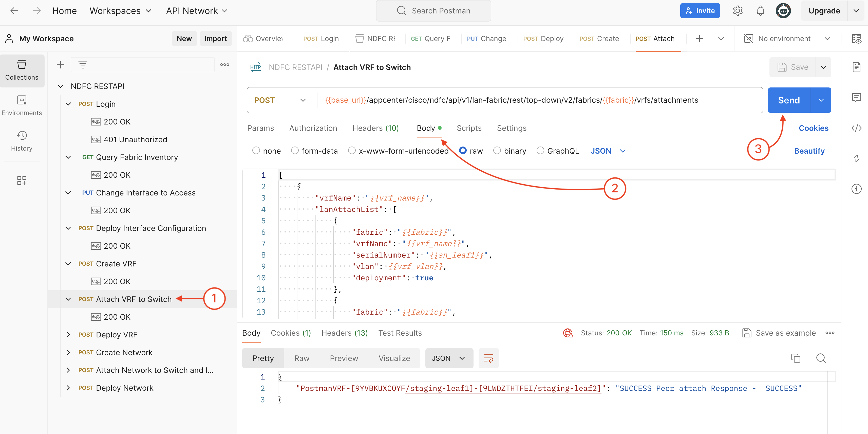This screenshot has width=868, height=434.
Task: Click the request URL field
Action: pyautogui.click(x=540, y=100)
